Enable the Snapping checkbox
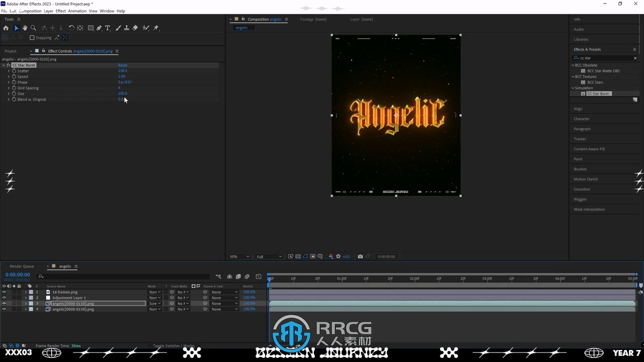This screenshot has width=644, height=362. click(x=32, y=38)
